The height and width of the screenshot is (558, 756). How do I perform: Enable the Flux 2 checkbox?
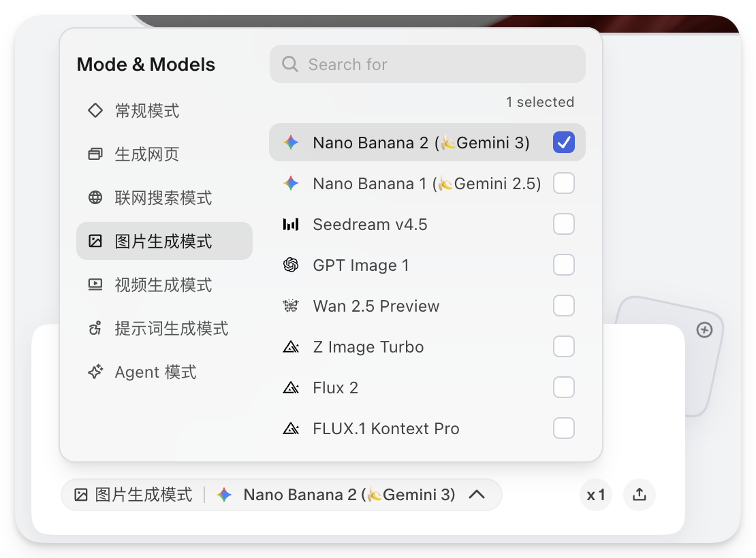point(564,387)
